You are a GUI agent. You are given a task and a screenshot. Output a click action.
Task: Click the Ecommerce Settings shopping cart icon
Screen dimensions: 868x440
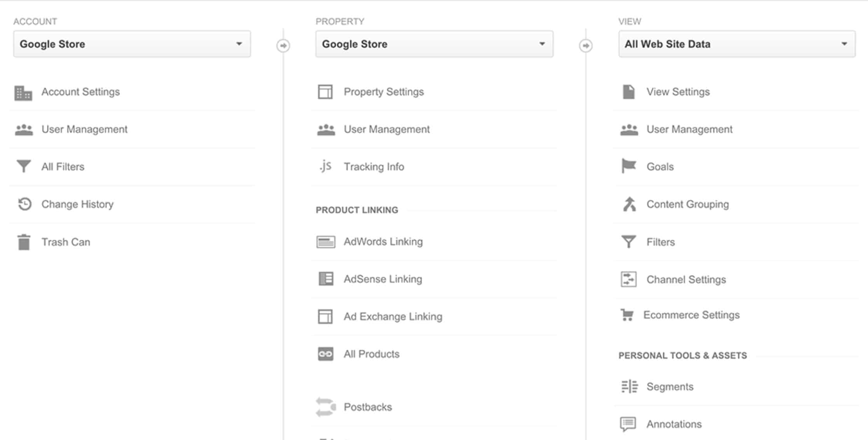click(x=628, y=315)
